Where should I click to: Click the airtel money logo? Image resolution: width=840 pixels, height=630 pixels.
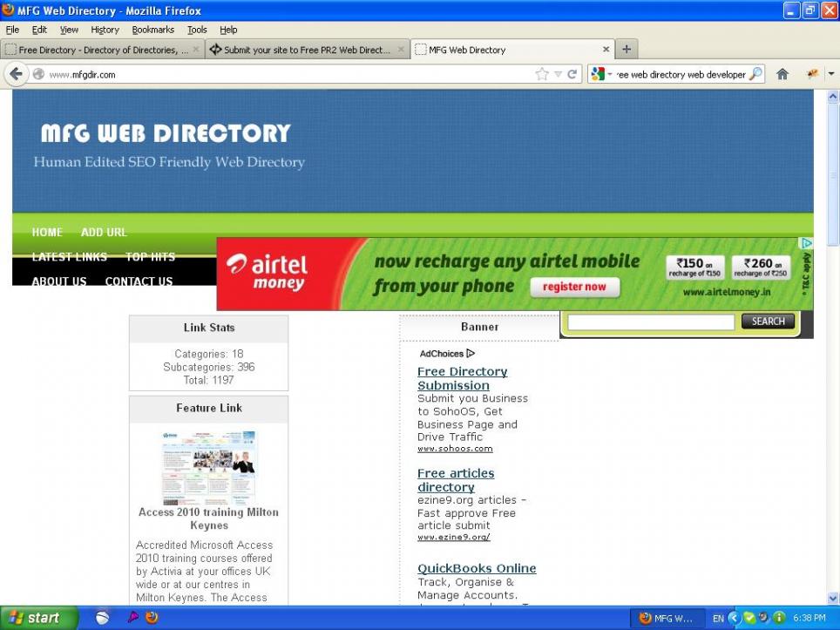pos(267,272)
